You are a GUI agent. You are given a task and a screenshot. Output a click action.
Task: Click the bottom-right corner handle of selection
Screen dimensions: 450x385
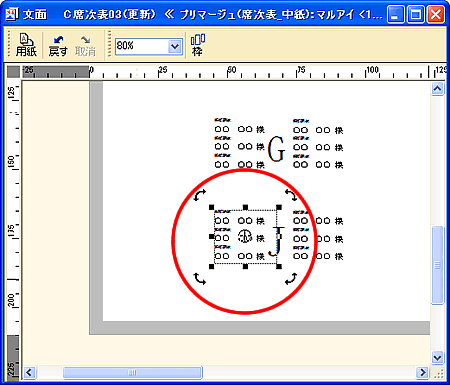(x=279, y=266)
